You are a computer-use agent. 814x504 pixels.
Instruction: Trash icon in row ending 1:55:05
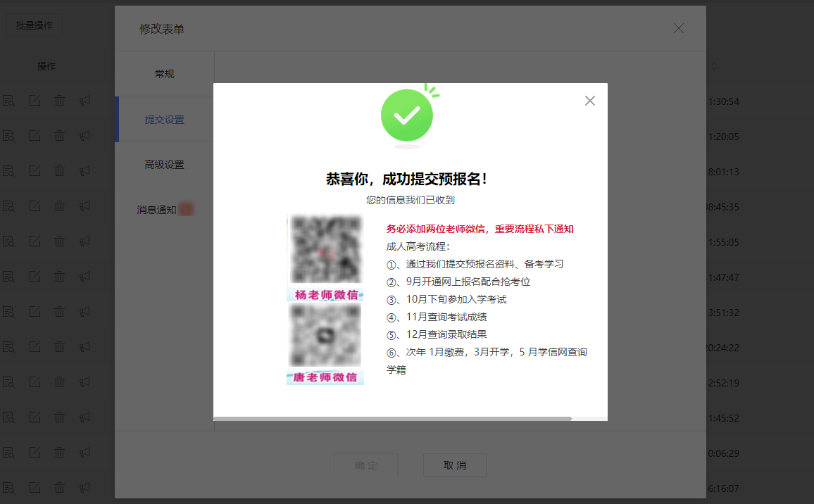pos(60,242)
